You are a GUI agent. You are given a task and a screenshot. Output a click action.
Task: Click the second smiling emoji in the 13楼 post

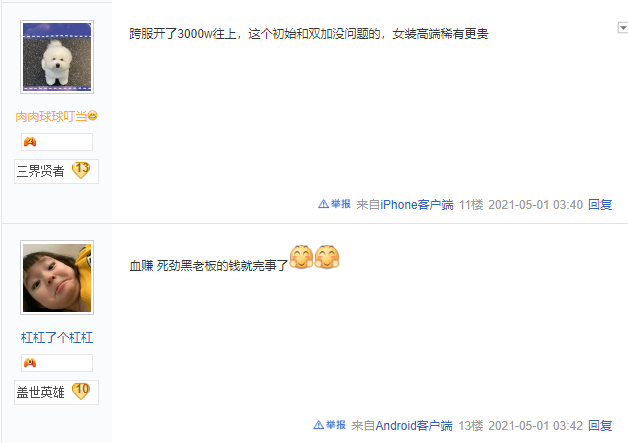pos(327,256)
